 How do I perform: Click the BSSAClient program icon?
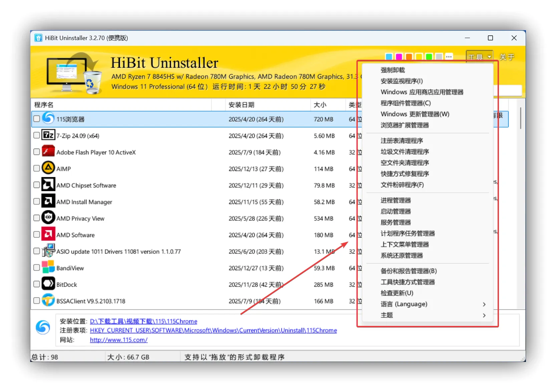48,301
